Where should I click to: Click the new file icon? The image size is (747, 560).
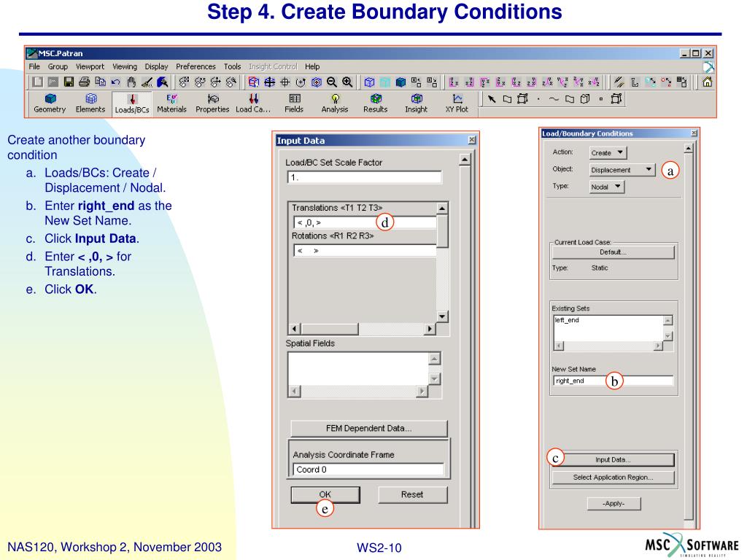pyautogui.click(x=37, y=82)
